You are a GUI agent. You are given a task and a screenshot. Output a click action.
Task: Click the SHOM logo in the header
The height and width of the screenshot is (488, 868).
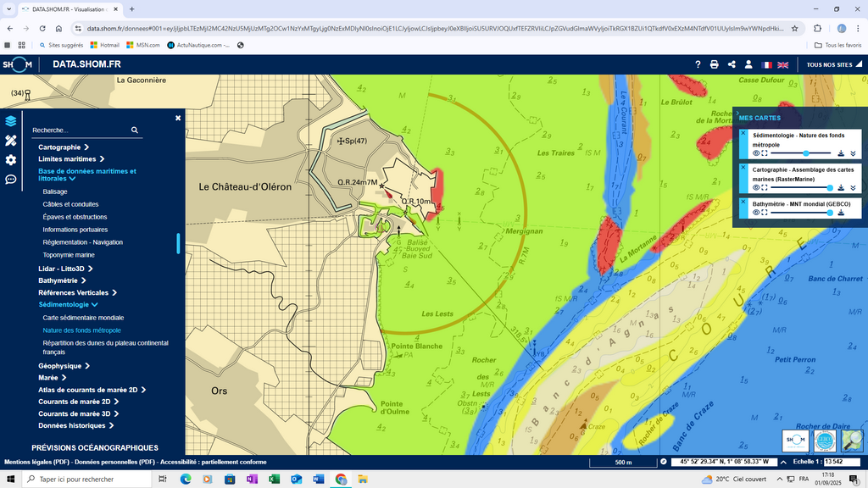[17, 64]
